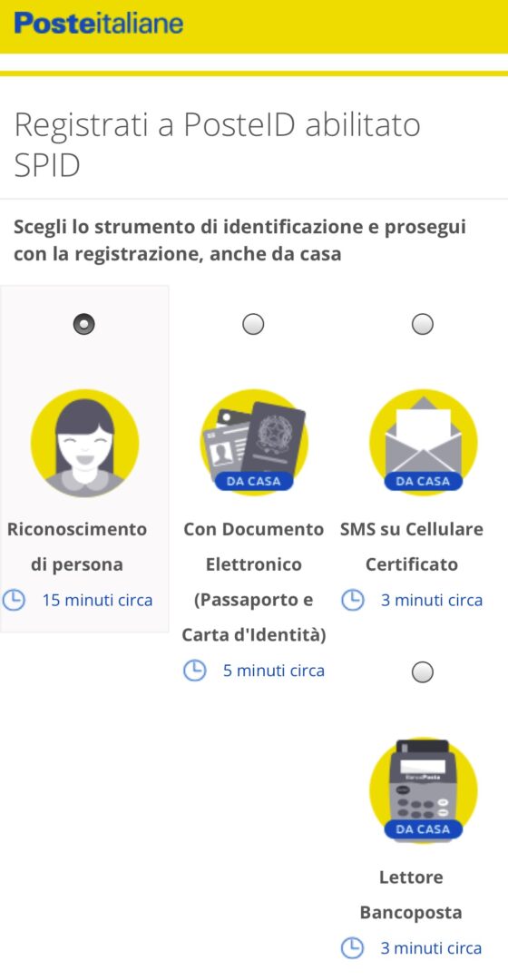The image size is (508, 980).
Task: Select SMS su Cellulare Certificato radio button
Action: [423, 324]
